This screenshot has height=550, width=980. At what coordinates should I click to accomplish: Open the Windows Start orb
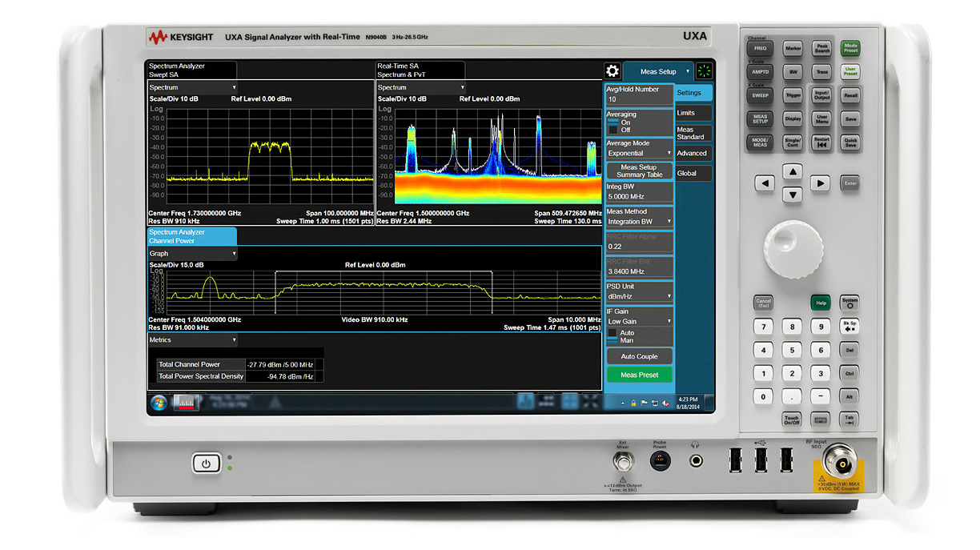(x=158, y=401)
